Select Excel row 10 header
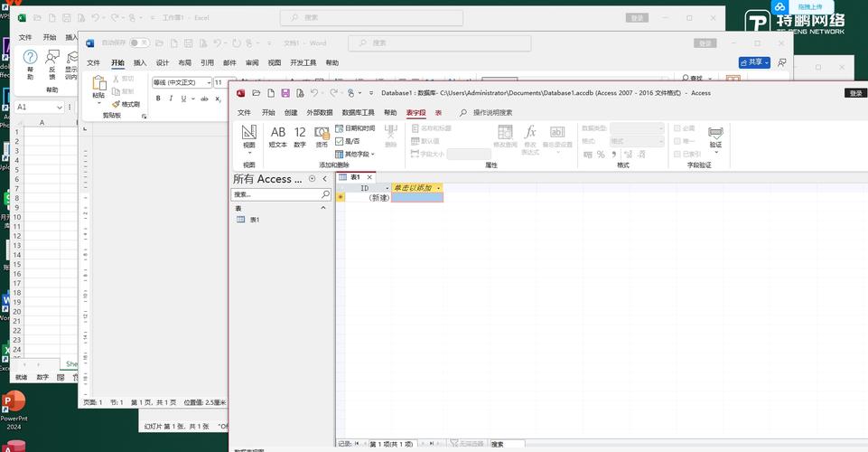Screen dimensions: 868x452 [x=16, y=217]
